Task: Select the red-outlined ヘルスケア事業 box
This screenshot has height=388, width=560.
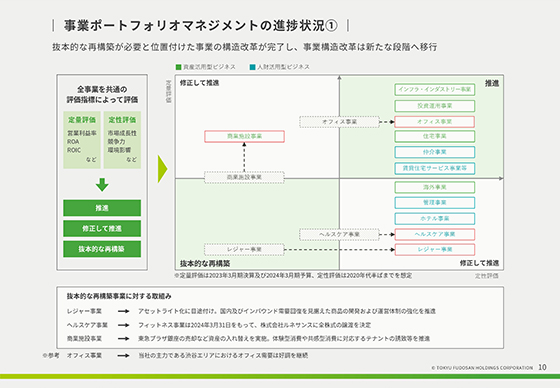Action: [x=435, y=234]
